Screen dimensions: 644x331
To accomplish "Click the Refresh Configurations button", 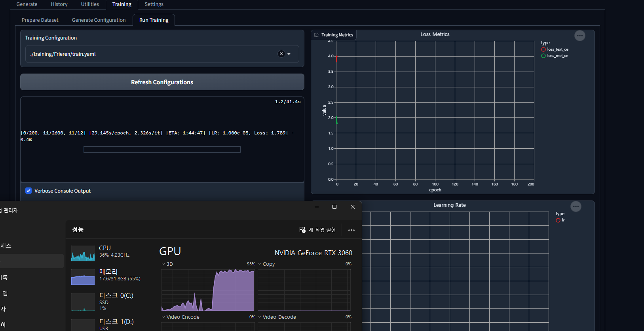I will coord(162,82).
